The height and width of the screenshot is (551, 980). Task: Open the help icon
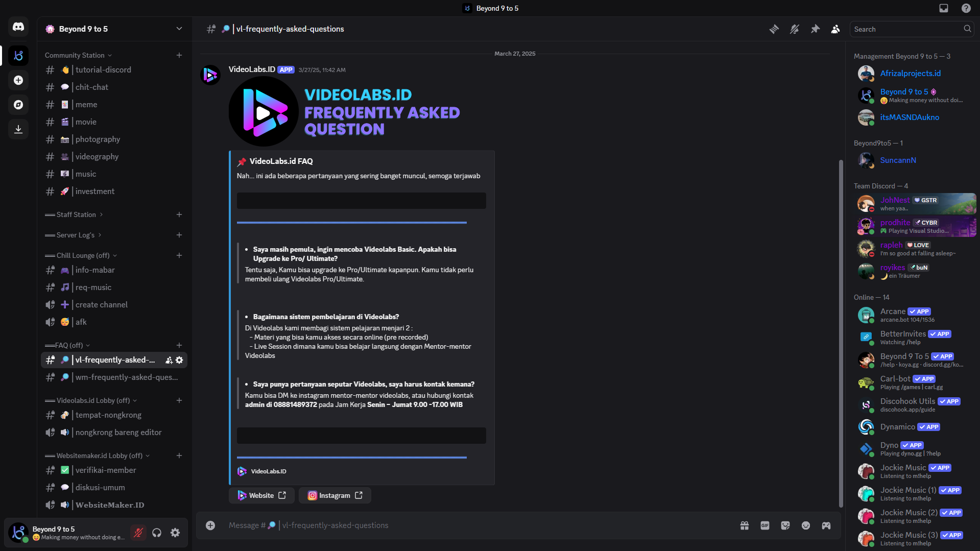[x=966, y=8]
